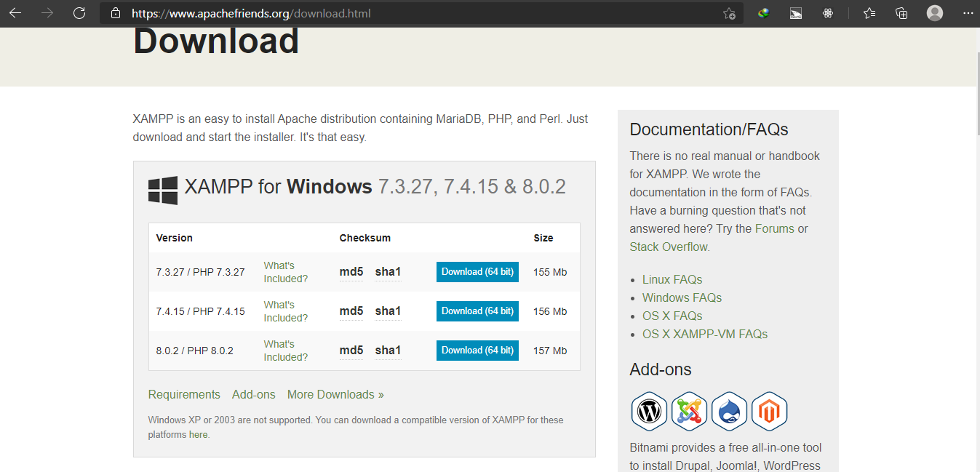The image size is (980, 472).
Task: Click the 157 Mb size cell
Action: coord(550,351)
